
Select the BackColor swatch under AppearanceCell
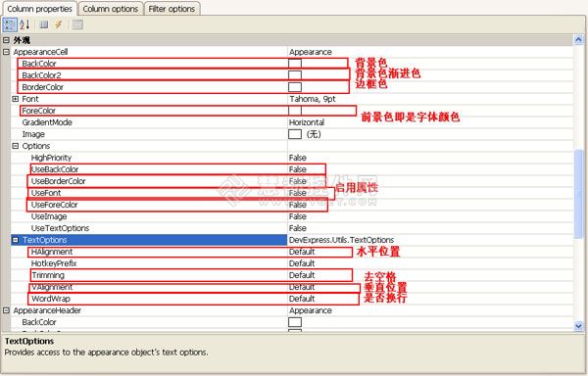tap(295, 64)
